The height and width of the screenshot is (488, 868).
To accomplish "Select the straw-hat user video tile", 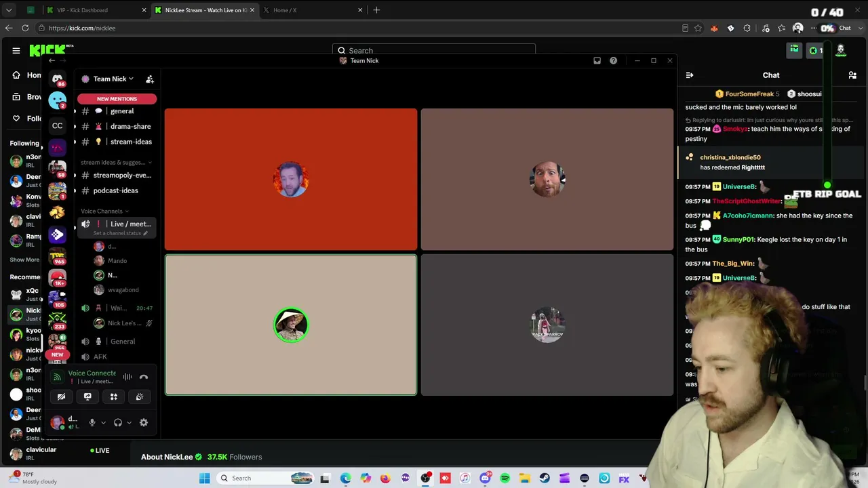I will [x=291, y=325].
